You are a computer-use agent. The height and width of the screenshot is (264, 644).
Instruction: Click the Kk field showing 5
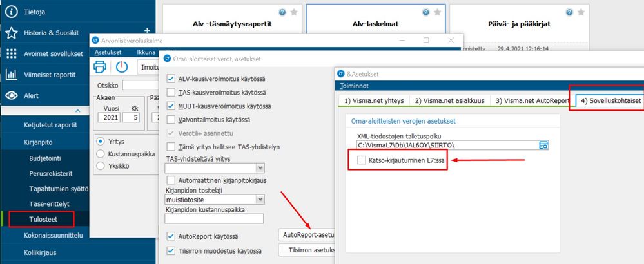click(132, 118)
